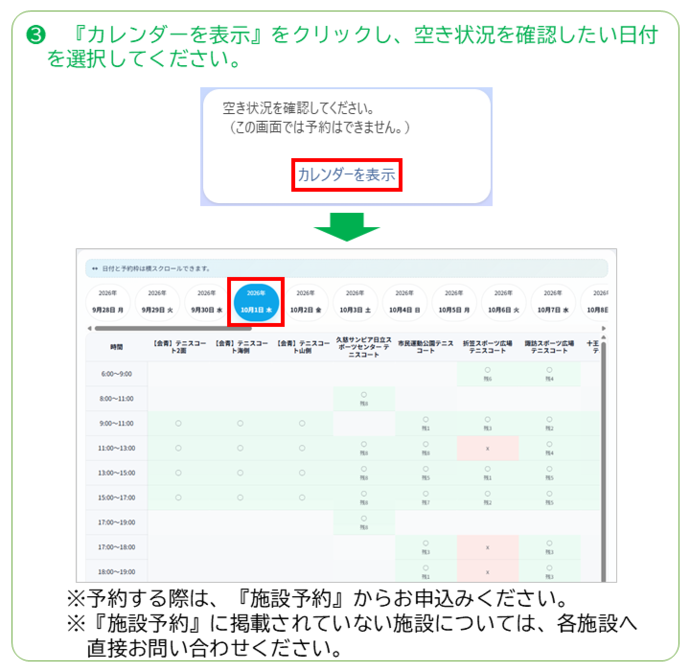Click the 15:00~17:00 time row label
The height and width of the screenshot is (671, 690).
pos(117,498)
